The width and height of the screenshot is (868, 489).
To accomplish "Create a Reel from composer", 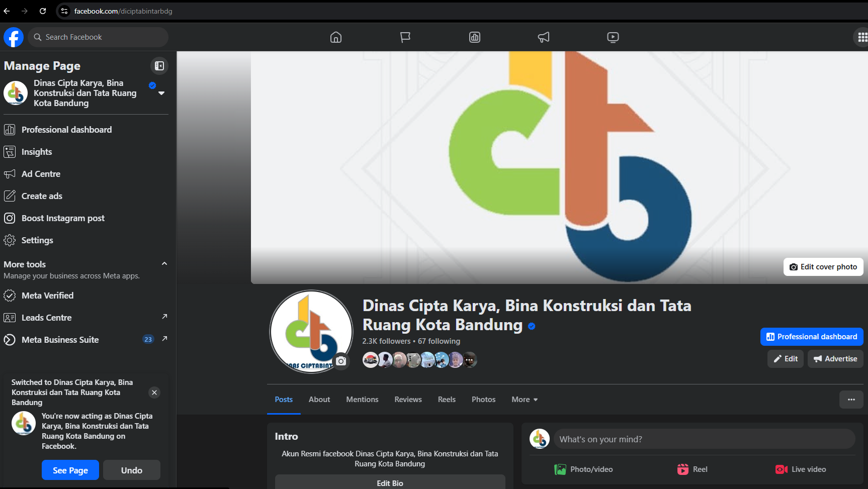I will coord(692,469).
